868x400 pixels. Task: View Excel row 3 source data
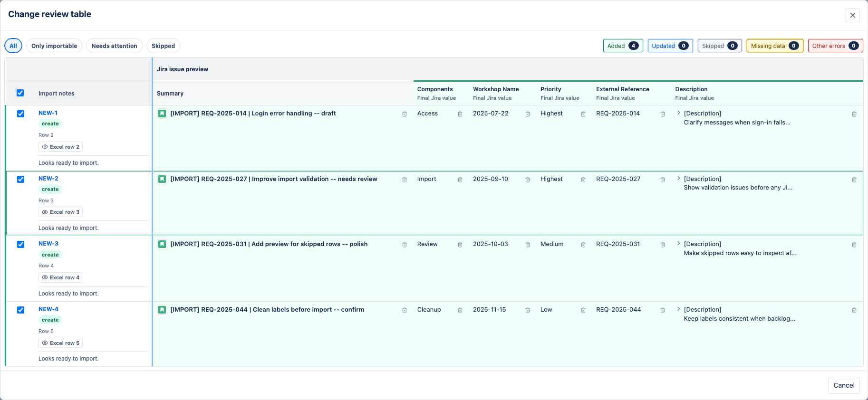[61, 212]
